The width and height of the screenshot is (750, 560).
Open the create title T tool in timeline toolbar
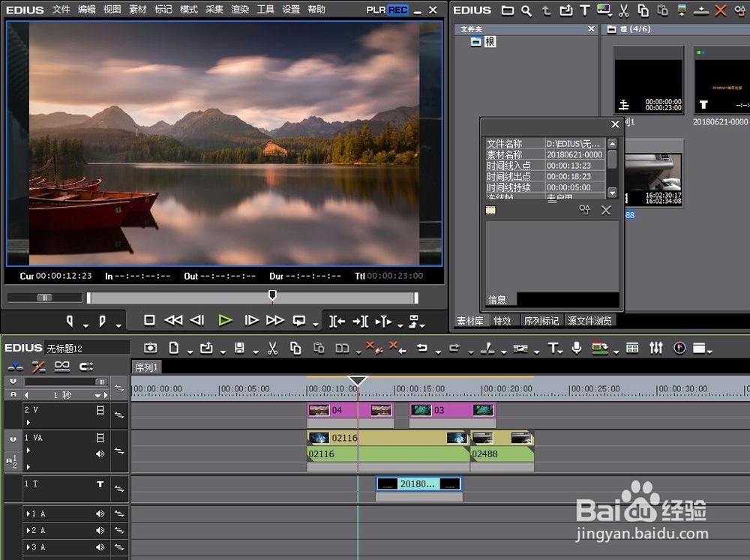click(553, 348)
